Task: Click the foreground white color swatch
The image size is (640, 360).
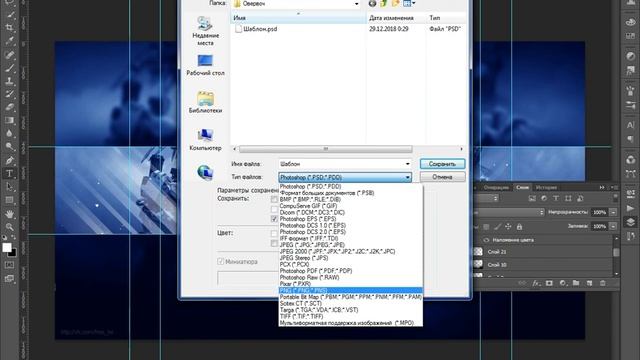Action: pos(7,248)
